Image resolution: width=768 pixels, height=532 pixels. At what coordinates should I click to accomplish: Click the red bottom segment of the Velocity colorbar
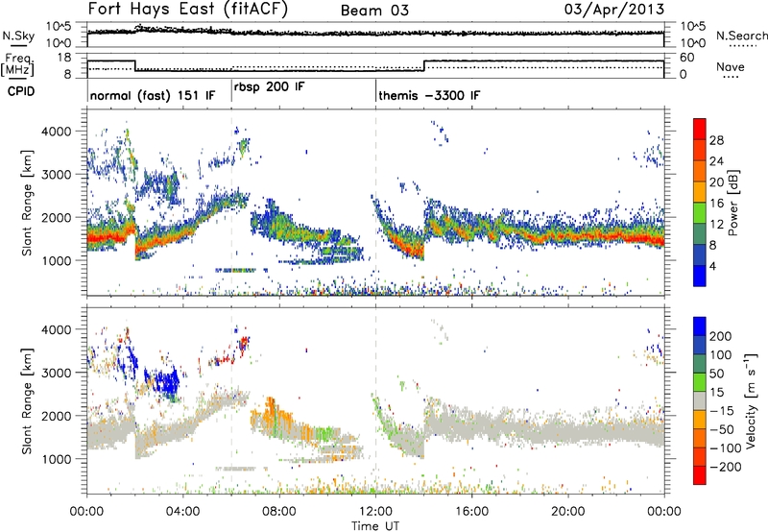click(x=700, y=475)
